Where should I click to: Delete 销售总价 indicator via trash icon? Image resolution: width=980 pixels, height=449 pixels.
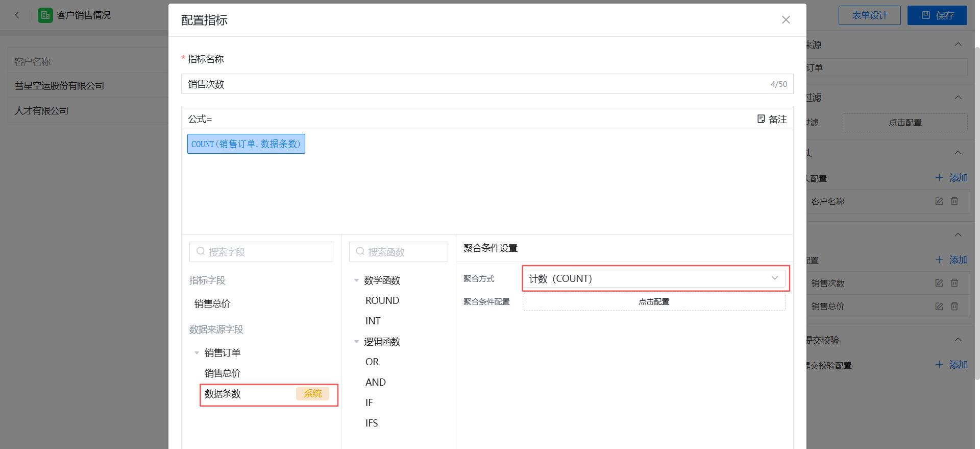[x=954, y=306]
